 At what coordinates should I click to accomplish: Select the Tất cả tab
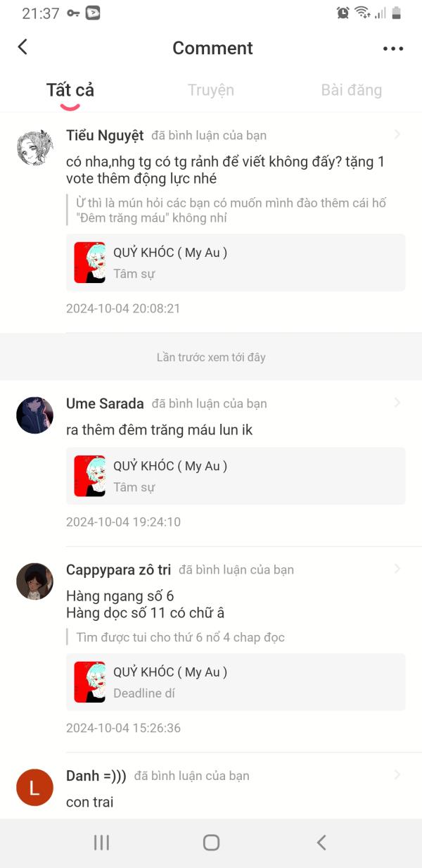click(x=70, y=90)
